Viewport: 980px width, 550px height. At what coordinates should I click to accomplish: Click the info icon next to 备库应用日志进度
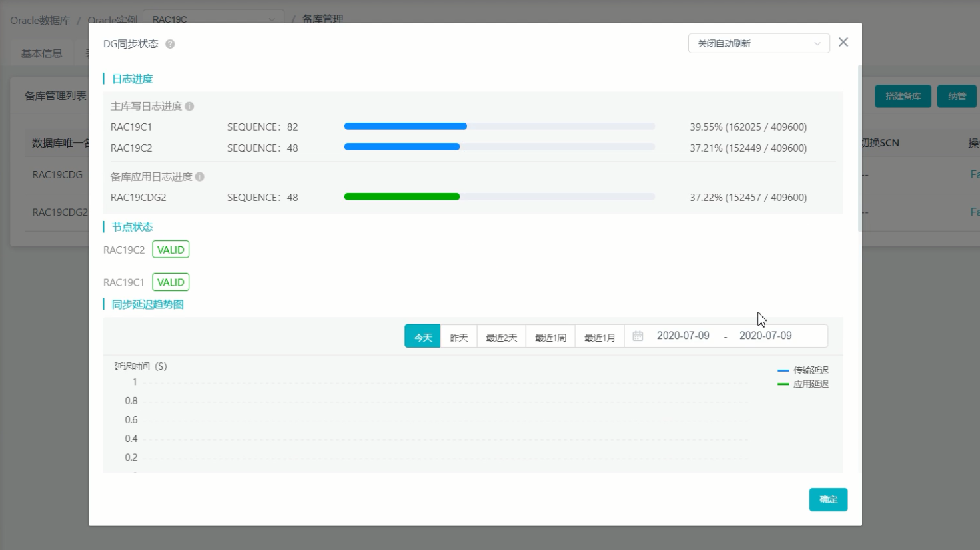tap(200, 176)
